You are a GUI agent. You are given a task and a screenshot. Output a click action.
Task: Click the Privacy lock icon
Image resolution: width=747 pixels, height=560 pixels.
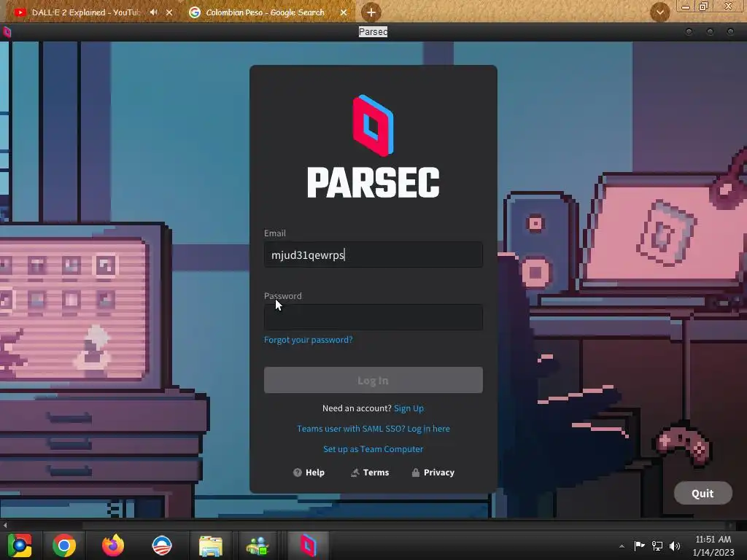(x=415, y=472)
